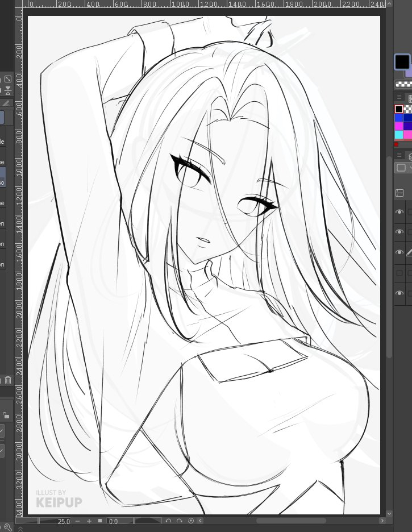Open the color set panel menu
Screen dimensions: 412x532
[x=399, y=98]
